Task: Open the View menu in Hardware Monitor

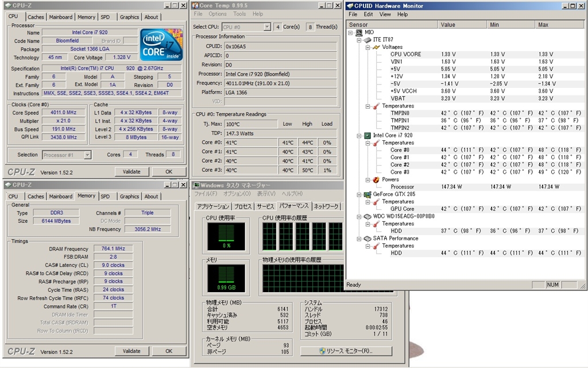Action: (x=385, y=14)
